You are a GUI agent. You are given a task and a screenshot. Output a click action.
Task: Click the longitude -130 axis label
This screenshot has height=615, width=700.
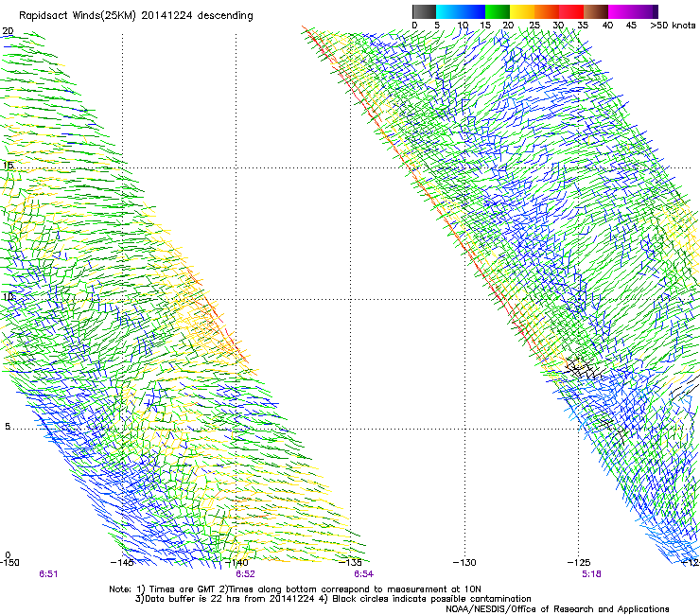click(x=464, y=563)
